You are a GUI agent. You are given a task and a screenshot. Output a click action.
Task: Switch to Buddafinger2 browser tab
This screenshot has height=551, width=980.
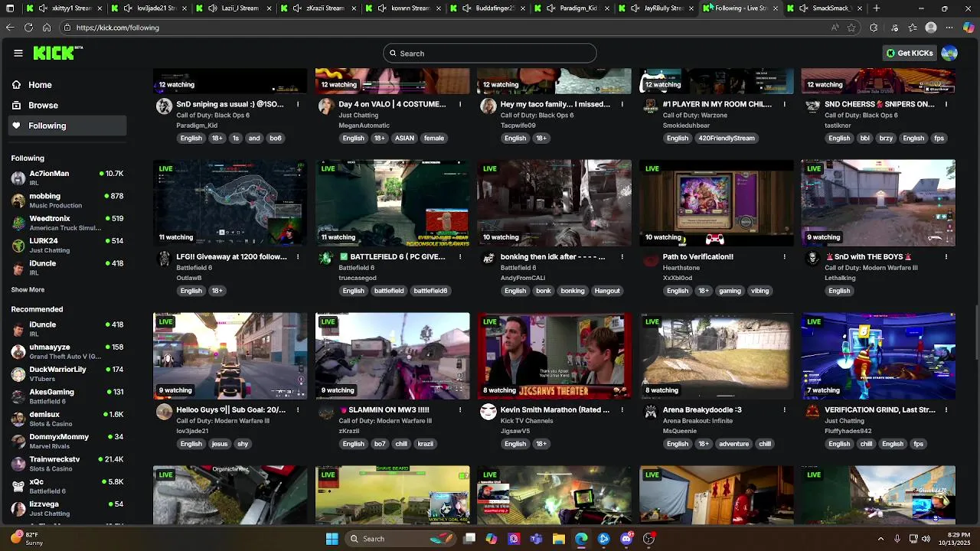coord(490,8)
